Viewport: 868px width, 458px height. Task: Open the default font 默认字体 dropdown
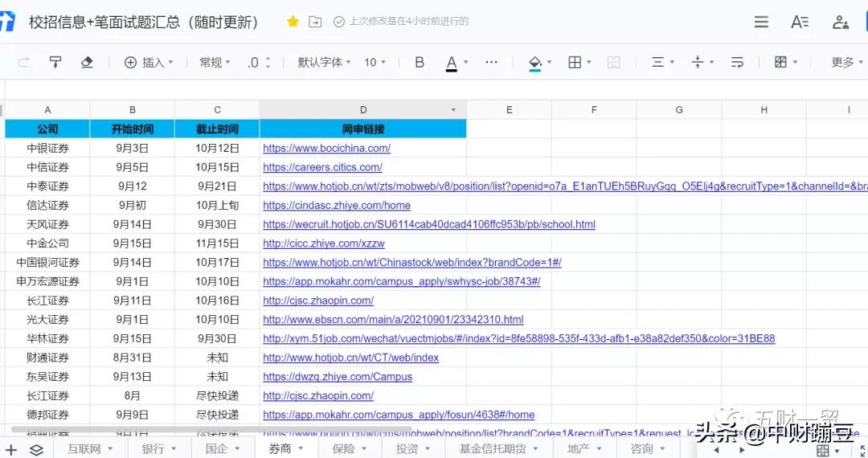point(324,63)
